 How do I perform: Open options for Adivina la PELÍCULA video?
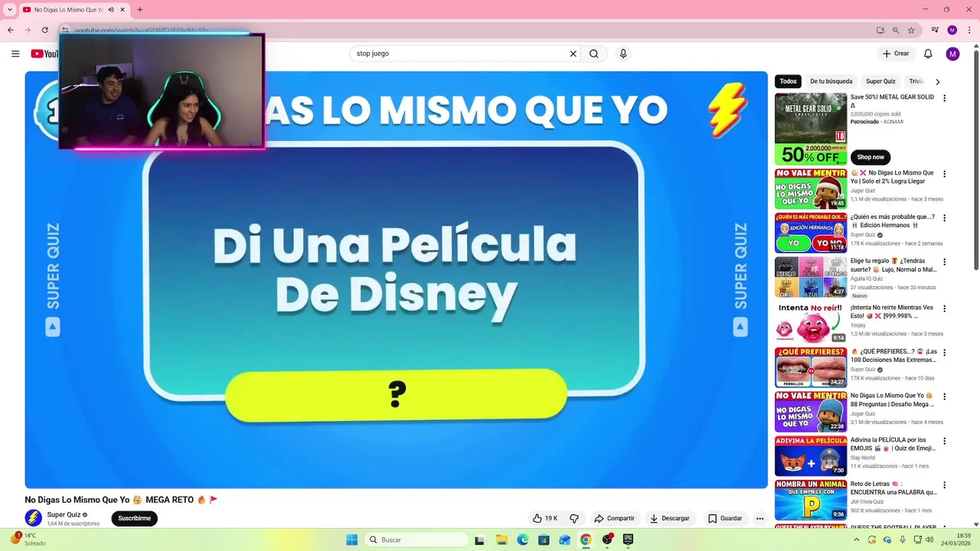pos(944,441)
